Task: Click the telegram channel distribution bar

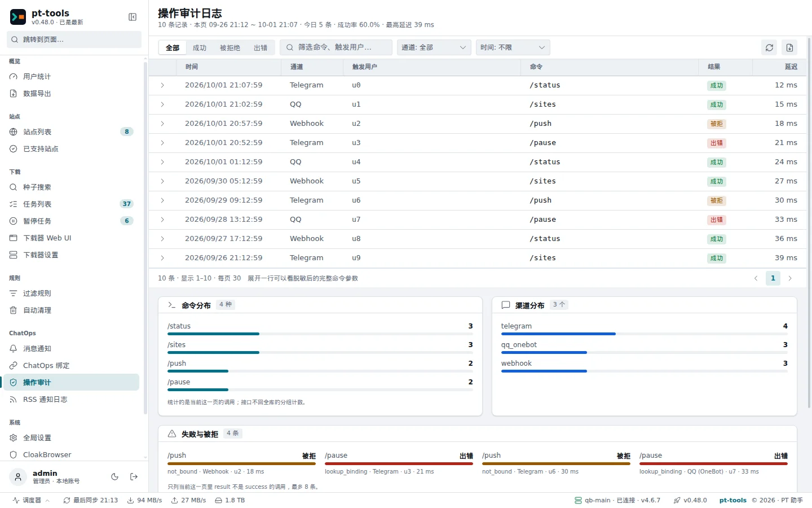Action: click(645, 334)
